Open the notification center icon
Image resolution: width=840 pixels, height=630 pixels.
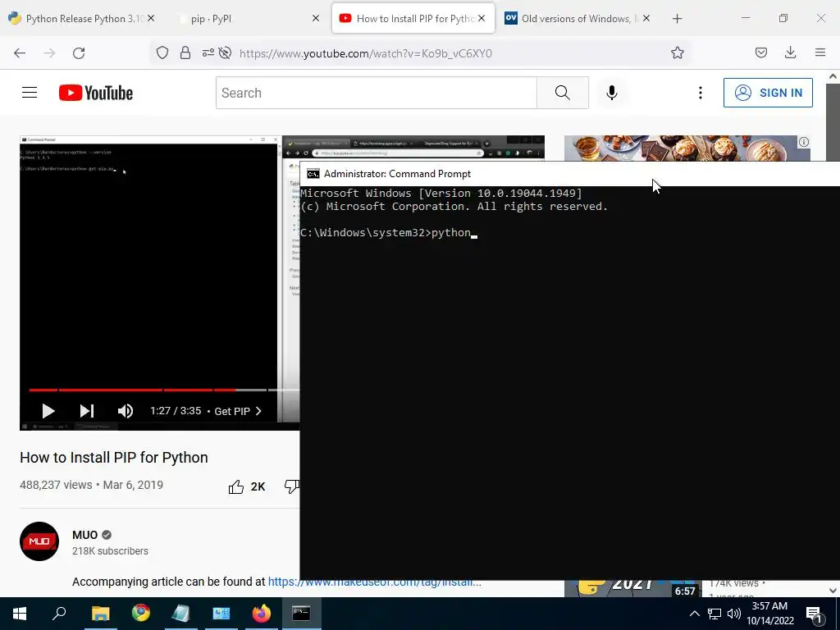pyautogui.click(x=814, y=614)
